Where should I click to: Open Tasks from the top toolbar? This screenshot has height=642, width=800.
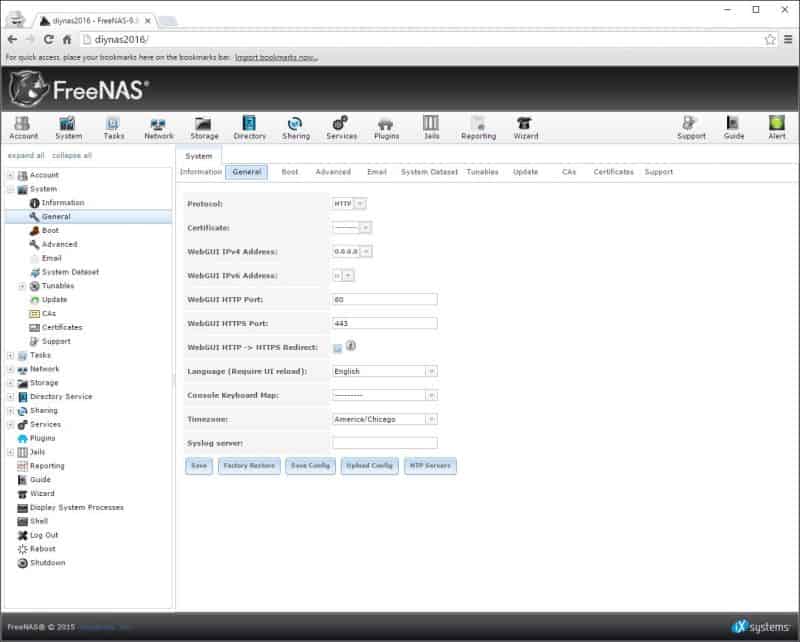click(x=113, y=128)
